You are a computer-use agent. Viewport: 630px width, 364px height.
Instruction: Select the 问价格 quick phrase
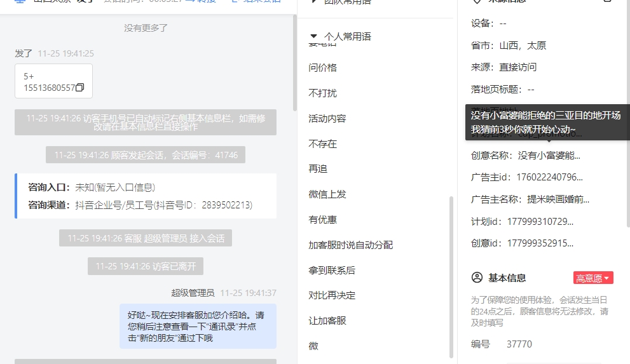[x=323, y=68]
